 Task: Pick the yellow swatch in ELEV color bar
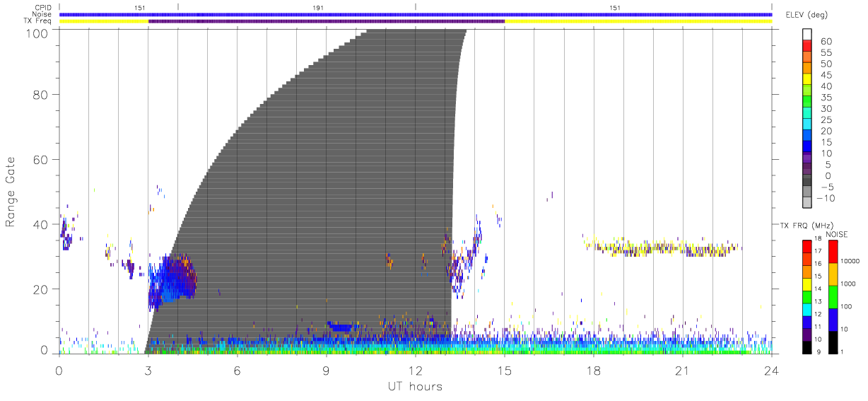pyautogui.click(x=807, y=79)
